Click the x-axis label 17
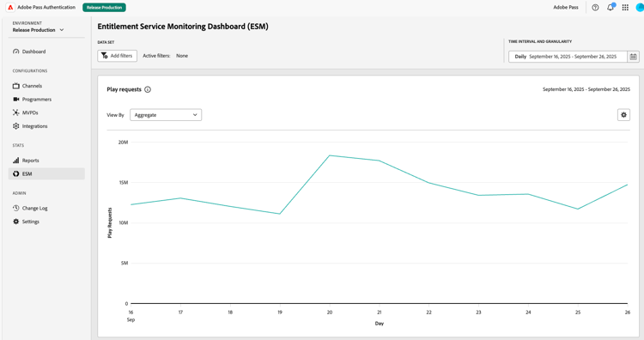The width and height of the screenshot is (644, 340). 180,312
